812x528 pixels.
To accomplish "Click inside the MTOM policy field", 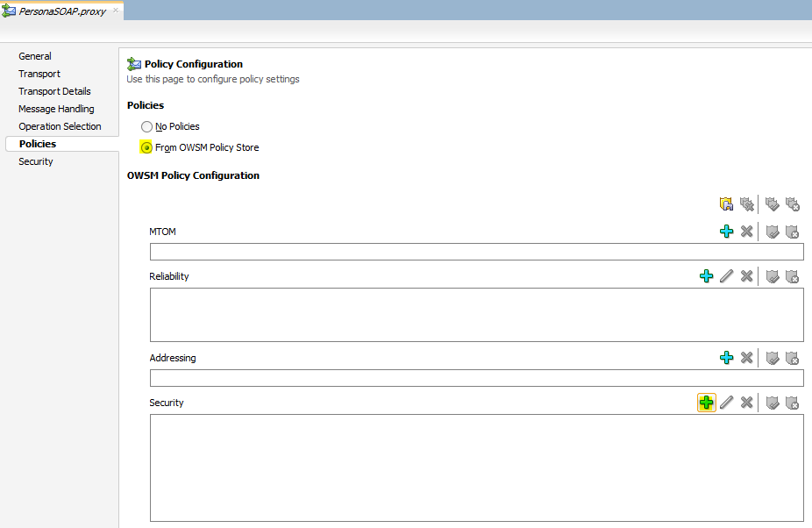I will pyautogui.click(x=476, y=251).
